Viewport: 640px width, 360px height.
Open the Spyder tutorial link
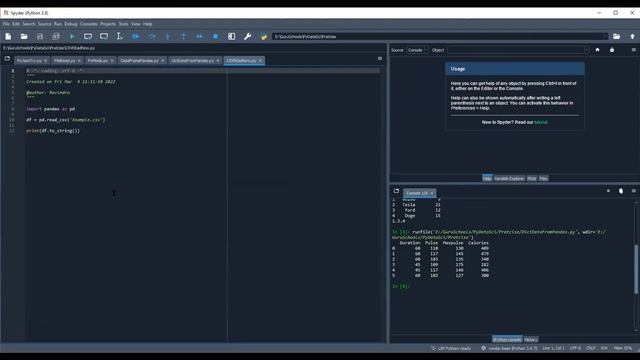coord(541,122)
